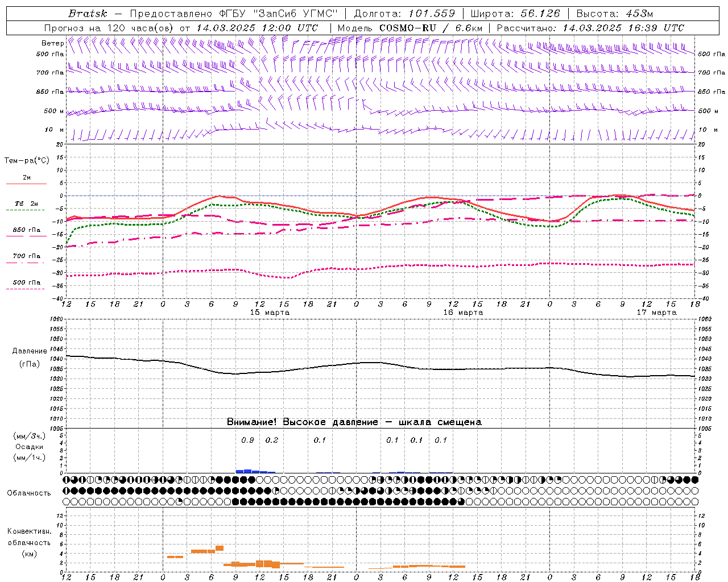This screenshot has height=582, width=728.
Task: Click the 'Осадки' precipitation panel label
Action: 29,447
